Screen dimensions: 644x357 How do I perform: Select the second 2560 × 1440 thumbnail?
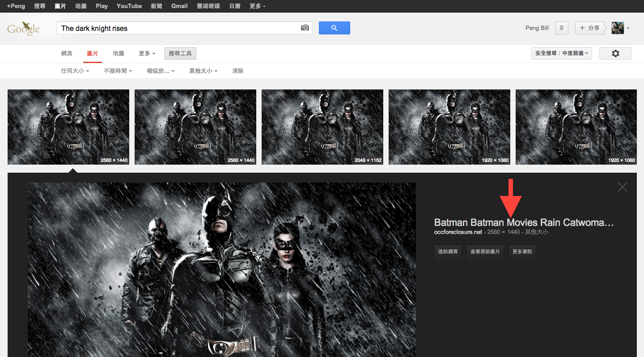[195, 127]
